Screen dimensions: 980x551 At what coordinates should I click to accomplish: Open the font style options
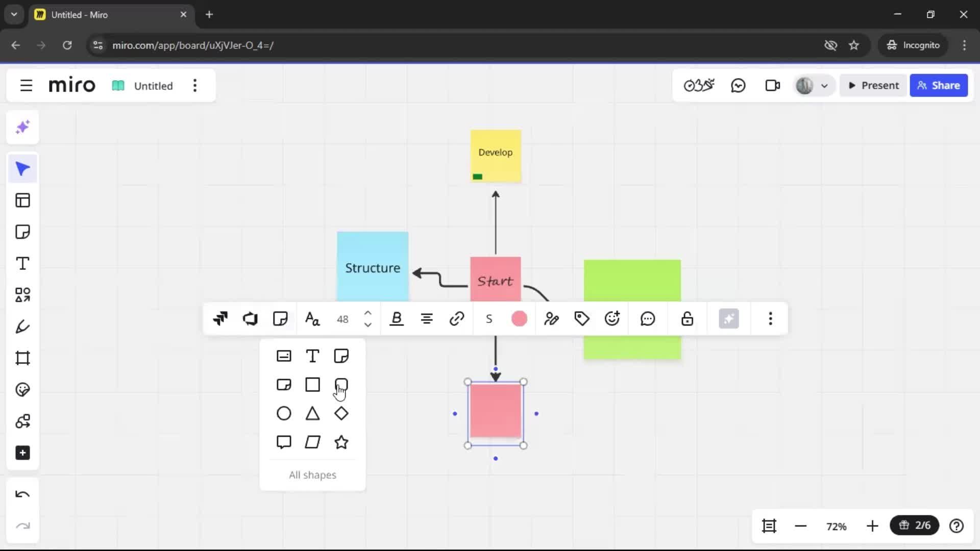click(312, 319)
